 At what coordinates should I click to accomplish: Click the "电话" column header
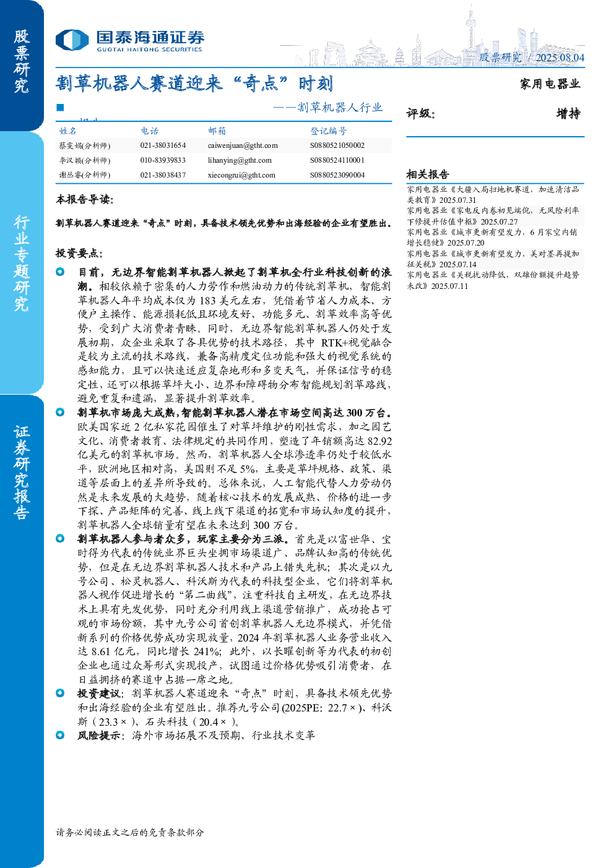pyautogui.click(x=150, y=131)
